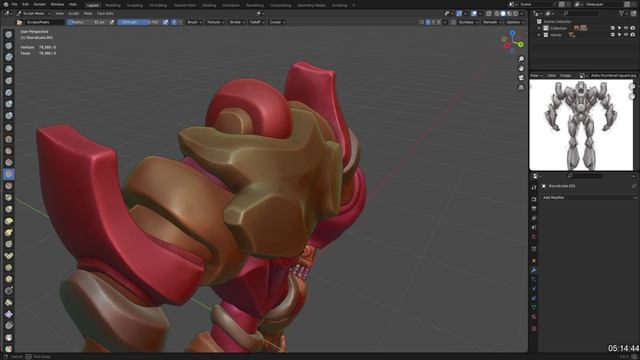Click Add Modifier button
Image resolution: width=640 pixels, height=360 pixels.
pos(589,198)
